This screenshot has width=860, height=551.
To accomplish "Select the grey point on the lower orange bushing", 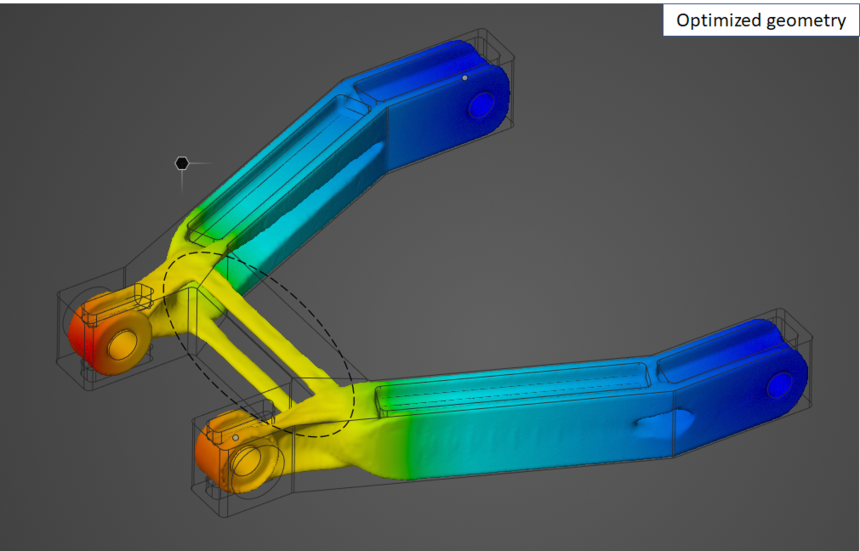I will [236, 438].
